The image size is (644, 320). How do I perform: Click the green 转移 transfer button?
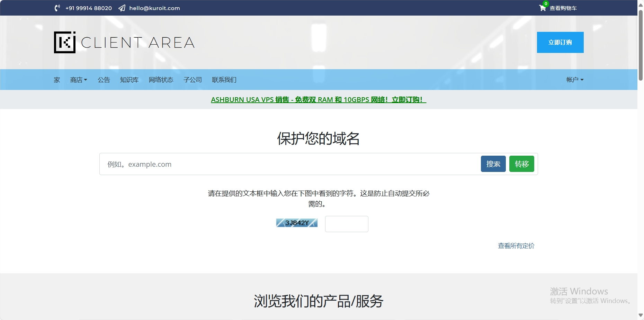click(x=521, y=164)
